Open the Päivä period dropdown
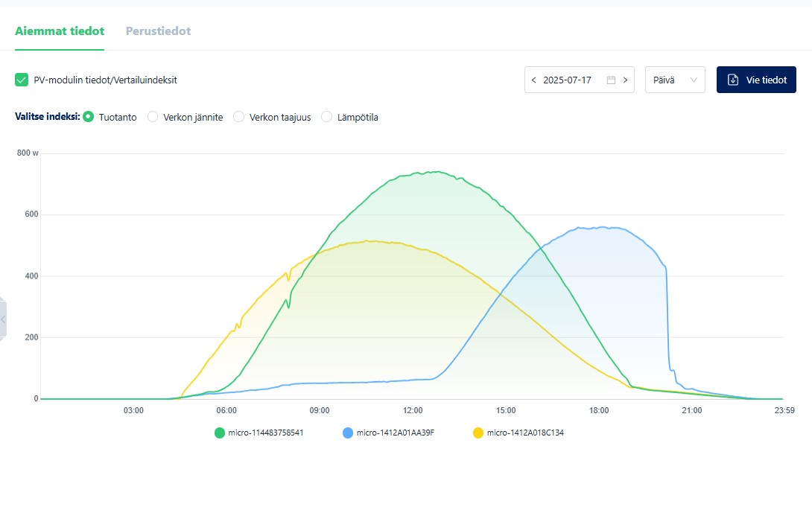812x507 pixels. 675,80
